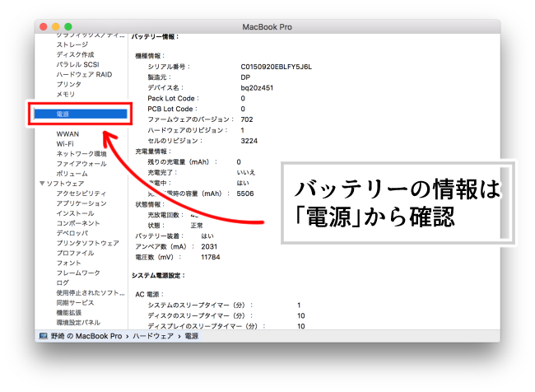The width and height of the screenshot is (535, 392).
Task: Select WWAN in the sidebar
Action: [x=67, y=134]
